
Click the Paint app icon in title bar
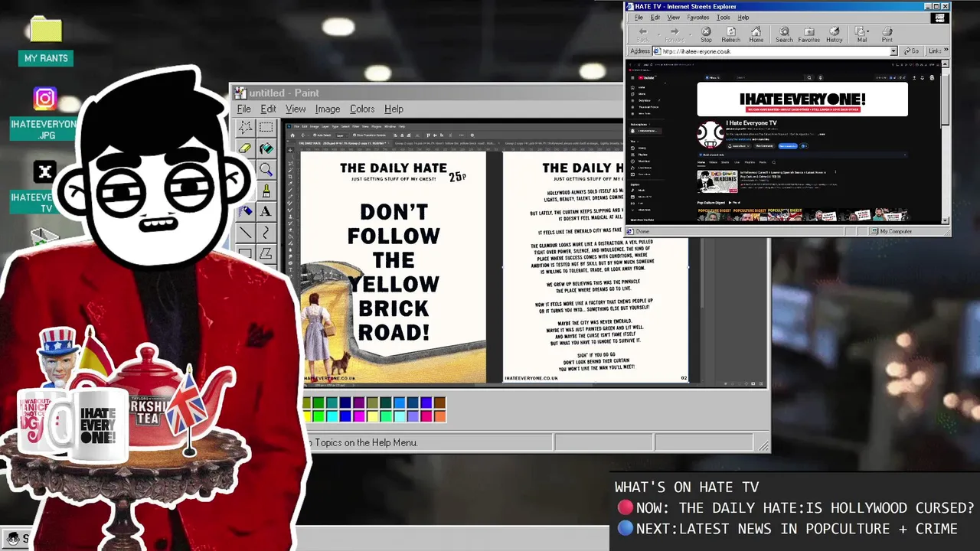click(240, 93)
